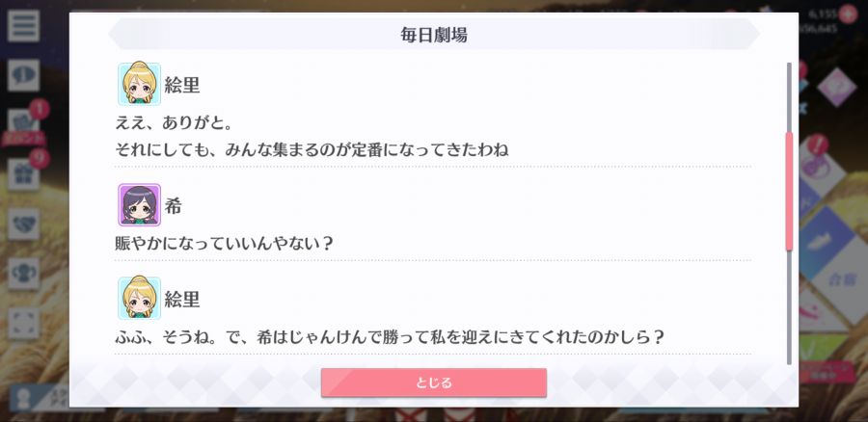This screenshot has width=868, height=422.
Task: Click the 毎日劇場 title header
Action: 433,35
